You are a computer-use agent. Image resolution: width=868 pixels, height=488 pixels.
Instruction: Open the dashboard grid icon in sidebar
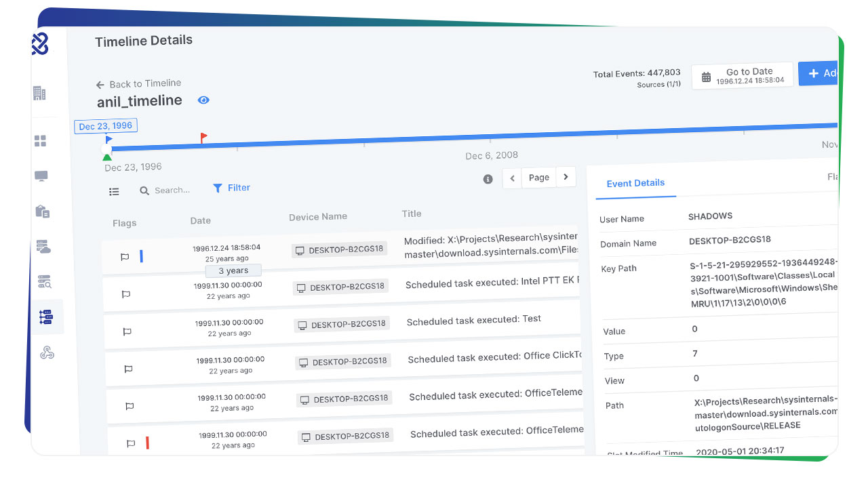41,141
